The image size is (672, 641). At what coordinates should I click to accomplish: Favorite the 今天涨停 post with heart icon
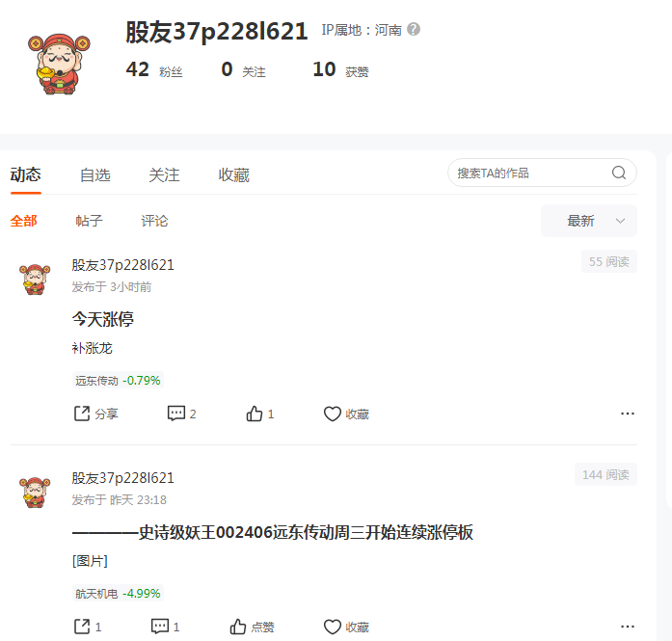(346, 414)
